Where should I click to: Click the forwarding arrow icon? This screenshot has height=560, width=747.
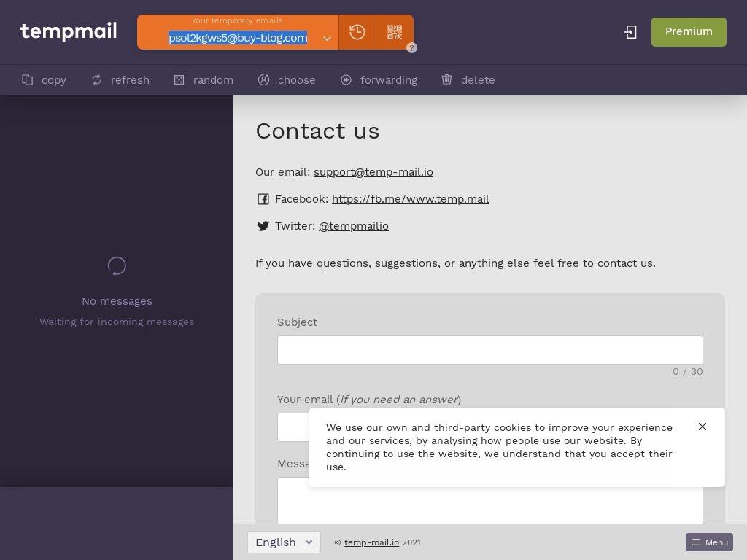[347, 80]
